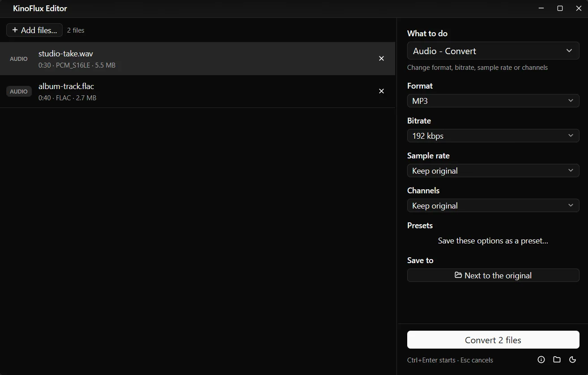Start conversion with Convert 2 files
Screen dimensions: 588x375
pyautogui.click(x=493, y=340)
